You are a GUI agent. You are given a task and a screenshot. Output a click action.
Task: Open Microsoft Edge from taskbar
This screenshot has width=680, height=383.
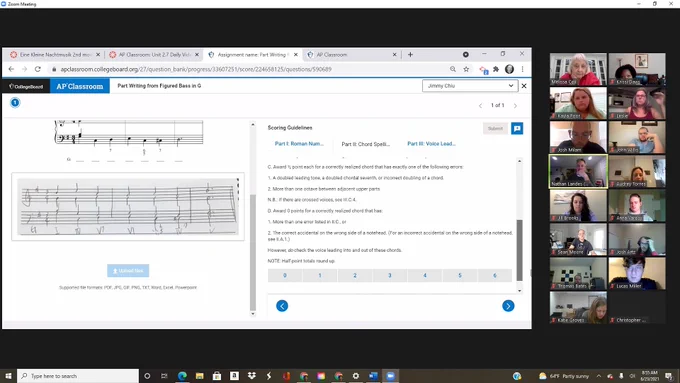(182, 376)
